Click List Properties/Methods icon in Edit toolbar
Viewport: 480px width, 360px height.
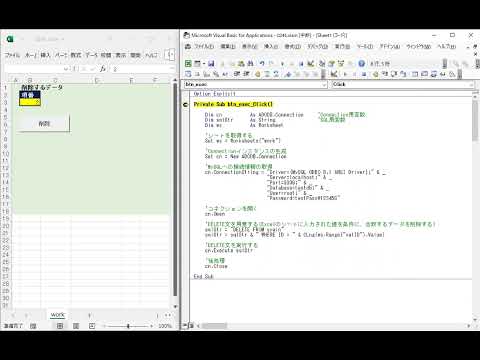click(x=188, y=74)
